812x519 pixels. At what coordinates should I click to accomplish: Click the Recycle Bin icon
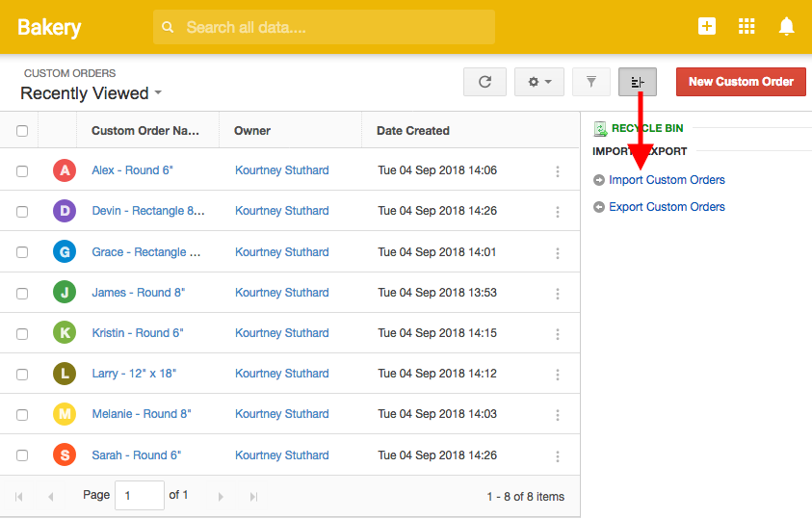600,128
